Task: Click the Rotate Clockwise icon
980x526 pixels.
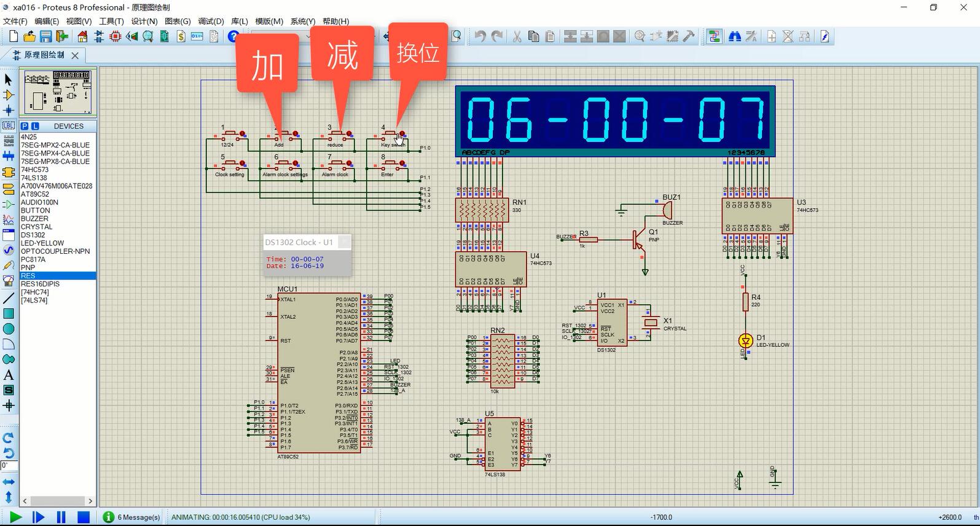Action: 9,438
